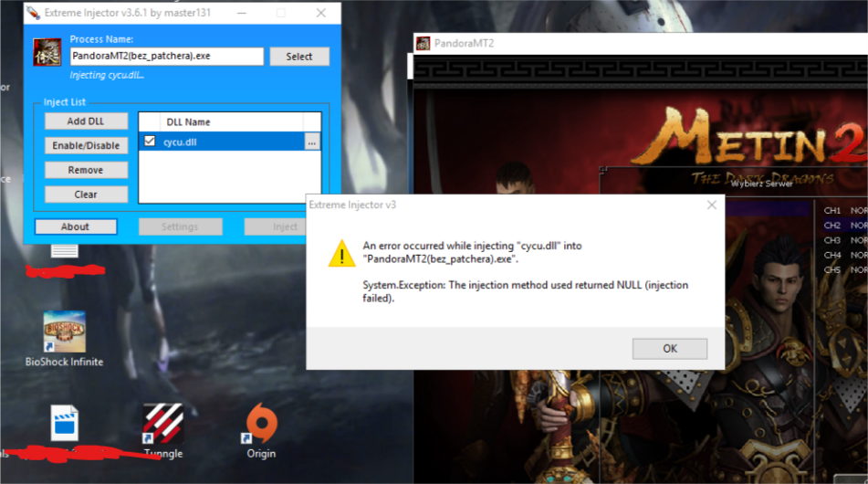Click the Extreme Injector title bar syringe icon

coord(33,13)
